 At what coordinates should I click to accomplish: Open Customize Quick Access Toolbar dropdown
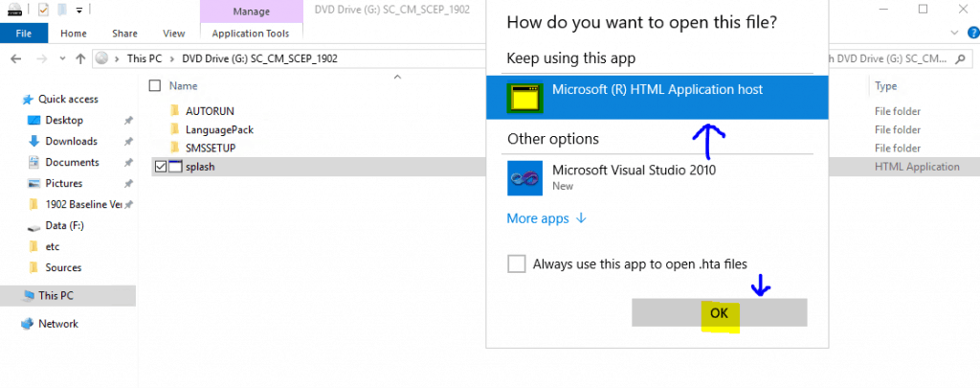pos(78,10)
